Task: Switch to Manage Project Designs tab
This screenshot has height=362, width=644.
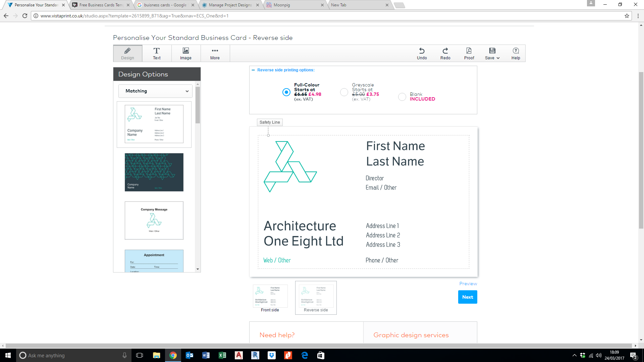Action: 230,5
